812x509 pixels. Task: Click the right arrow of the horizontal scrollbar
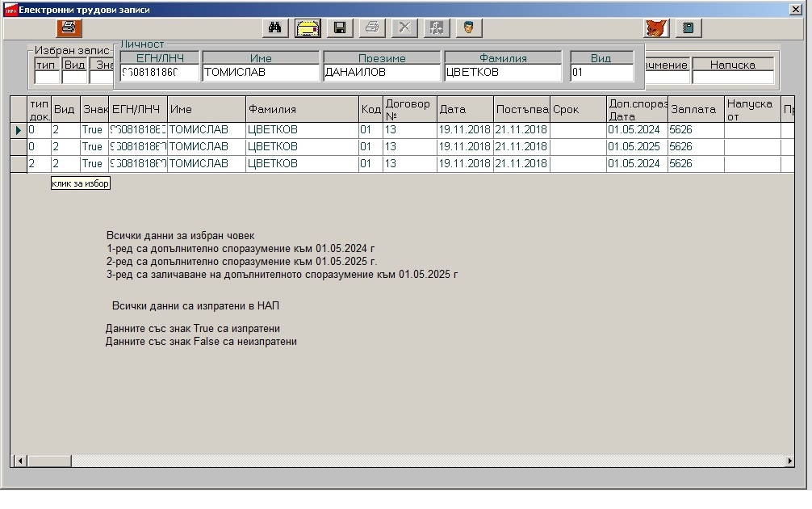tap(789, 461)
